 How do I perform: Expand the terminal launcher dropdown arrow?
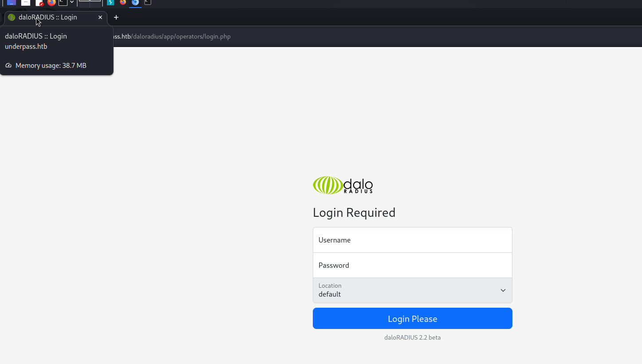(72, 2)
